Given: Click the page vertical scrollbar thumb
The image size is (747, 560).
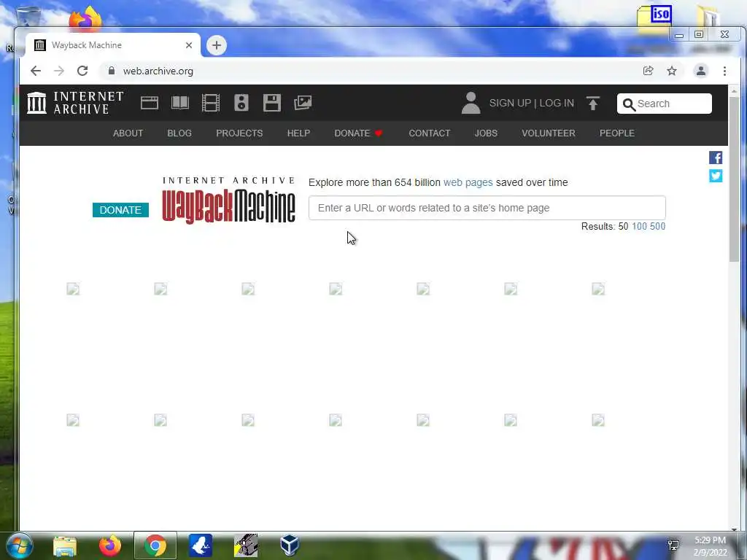Looking at the screenshot, I should click(734, 179).
